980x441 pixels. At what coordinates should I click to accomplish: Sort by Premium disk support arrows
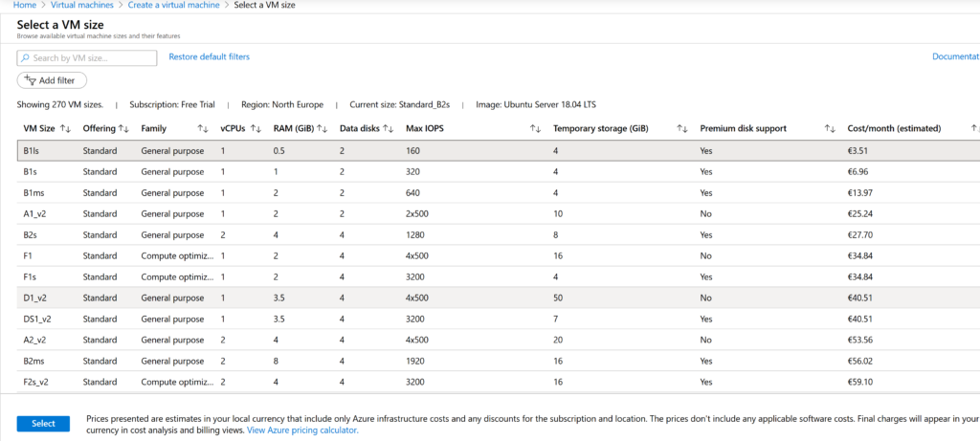[x=830, y=129]
